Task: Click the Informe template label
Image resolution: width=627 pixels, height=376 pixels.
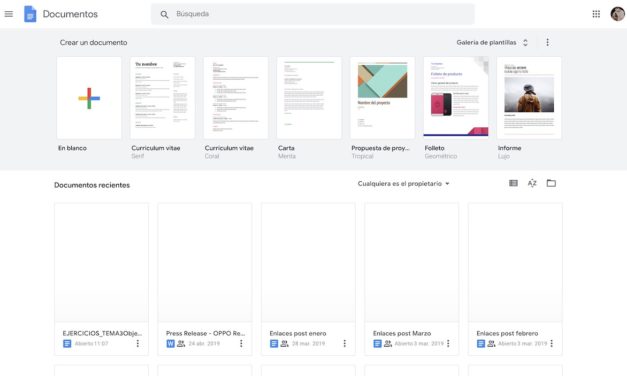Action: (509, 148)
